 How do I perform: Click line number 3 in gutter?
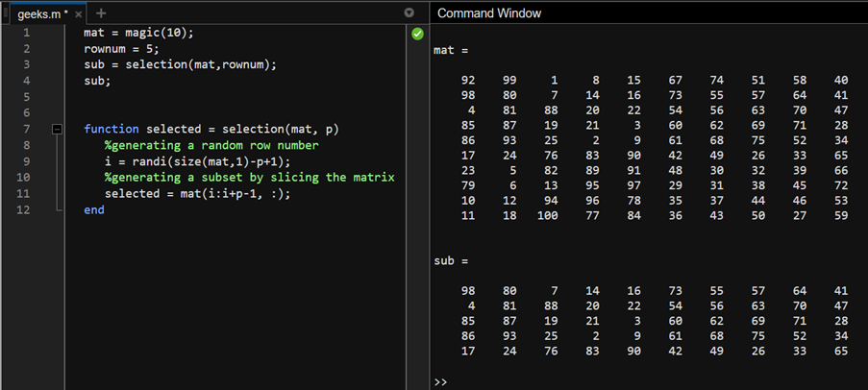coord(27,64)
